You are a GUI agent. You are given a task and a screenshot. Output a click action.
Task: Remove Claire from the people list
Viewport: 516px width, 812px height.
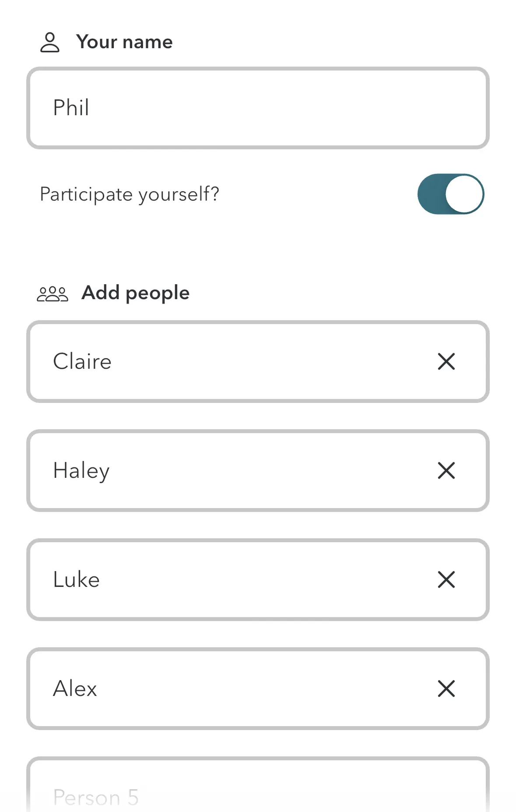click(446, 361)
